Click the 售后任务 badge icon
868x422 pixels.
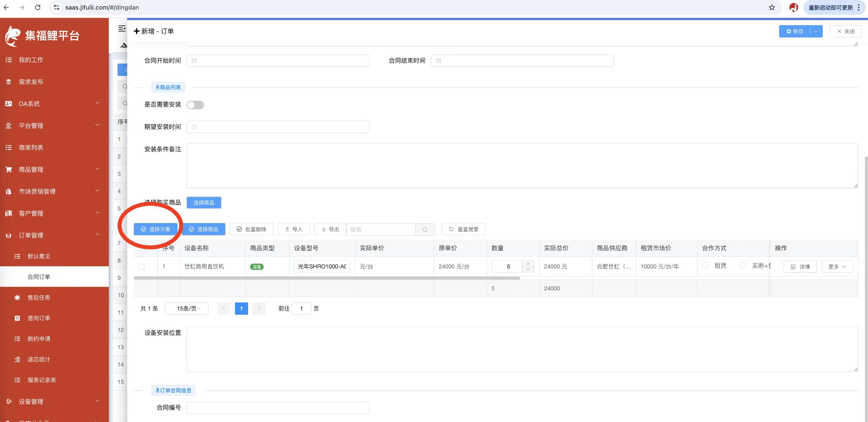pos(17,297)
